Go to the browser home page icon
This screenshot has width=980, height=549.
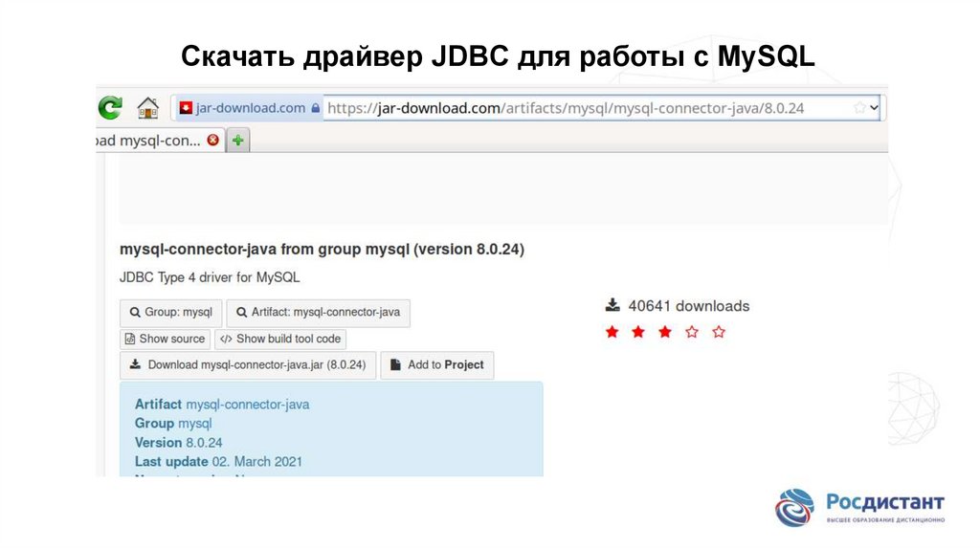148,108
